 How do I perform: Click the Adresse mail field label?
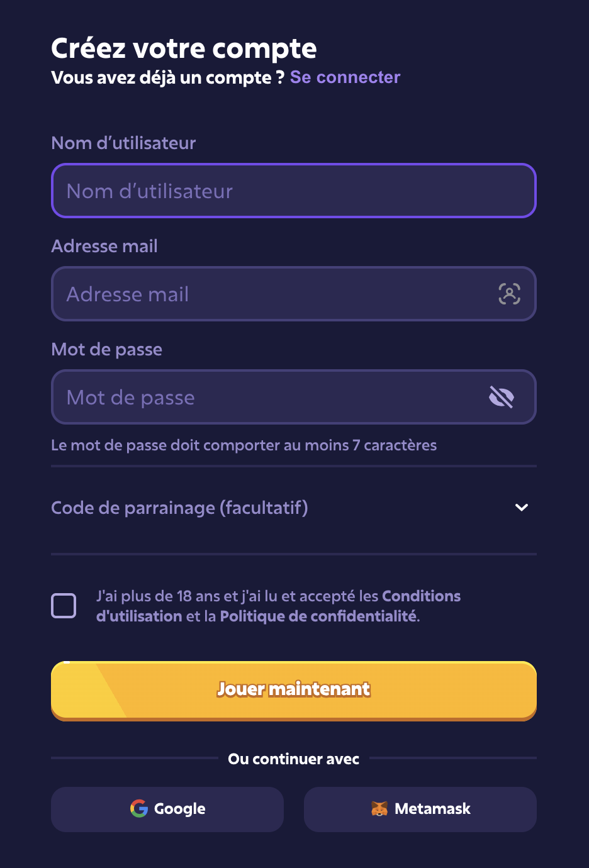click(104, 247)
